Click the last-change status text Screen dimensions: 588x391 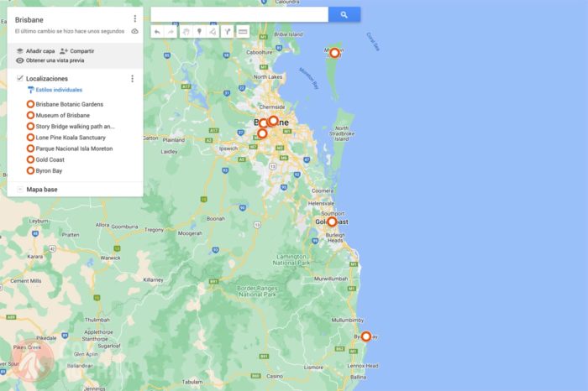point(70,31)
